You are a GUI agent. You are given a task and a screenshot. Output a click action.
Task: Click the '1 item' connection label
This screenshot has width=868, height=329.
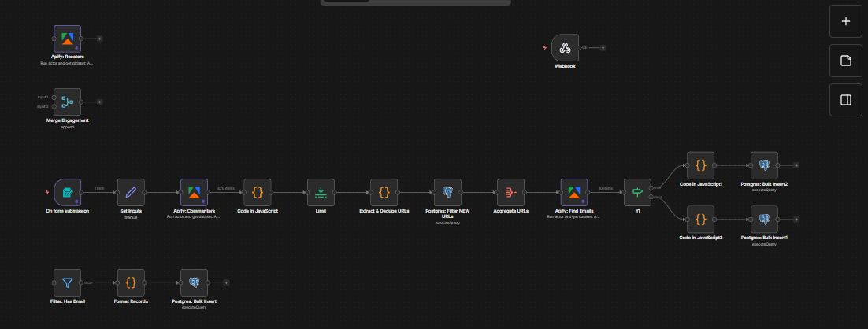click(100, 189)
